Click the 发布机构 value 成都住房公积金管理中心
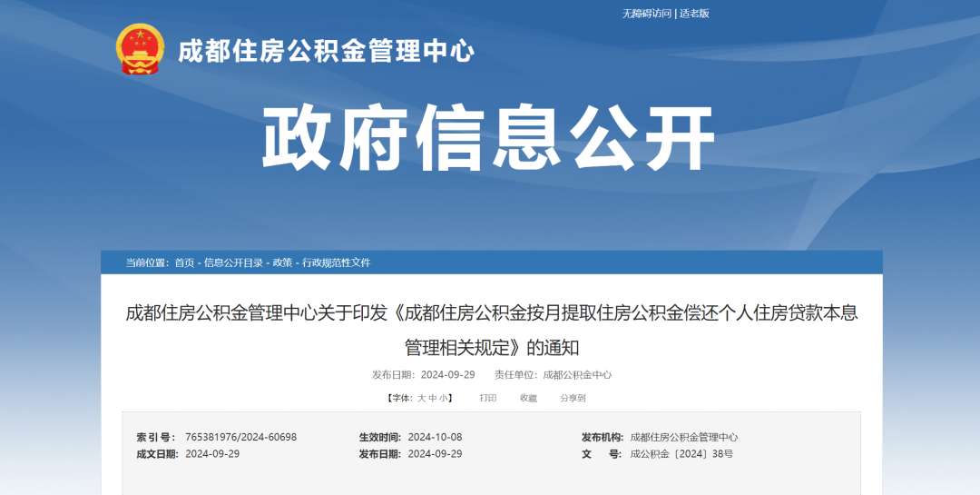The image size is (980, 495). (684, 437)
